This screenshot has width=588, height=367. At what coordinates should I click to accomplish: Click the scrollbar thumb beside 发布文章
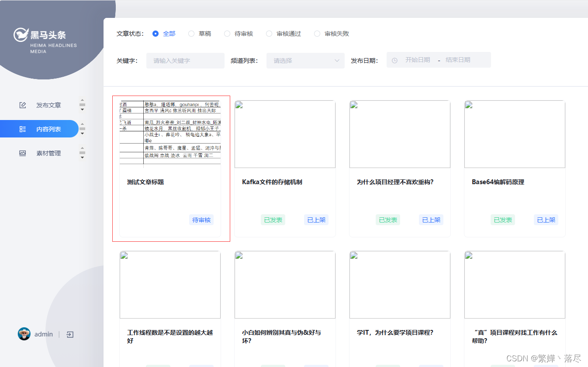(82, 105)
